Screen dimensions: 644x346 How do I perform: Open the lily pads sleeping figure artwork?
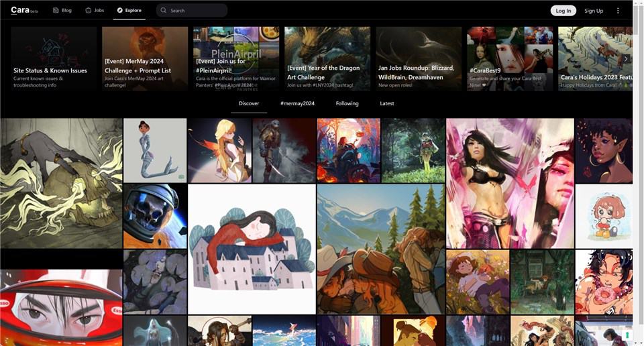(x=155, y=282)
